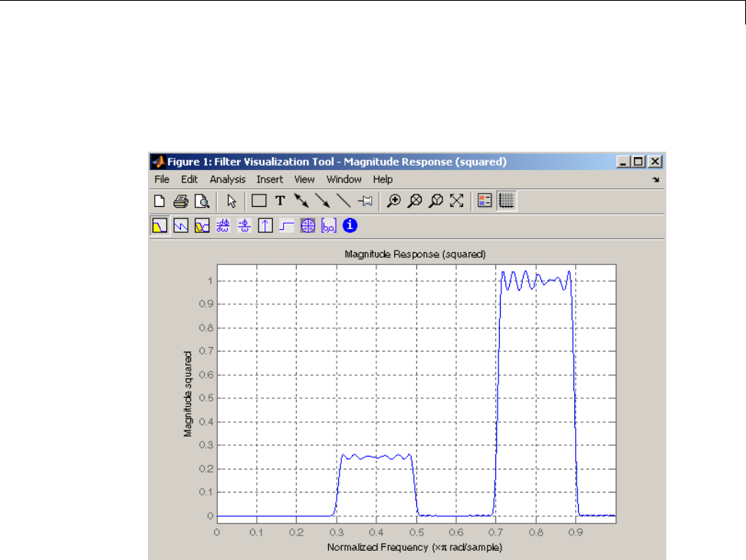Click the blue Filter Information icon
Image resolution: width=746 pixels, height=560 pixels.
pos(350,225)
